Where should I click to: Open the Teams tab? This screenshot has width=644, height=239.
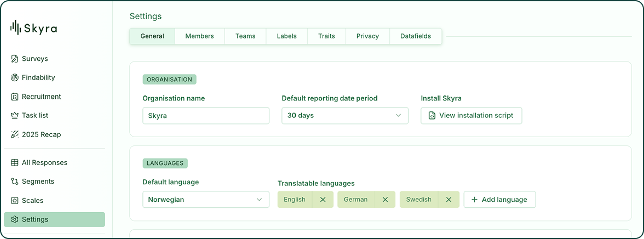click(245, 36)
